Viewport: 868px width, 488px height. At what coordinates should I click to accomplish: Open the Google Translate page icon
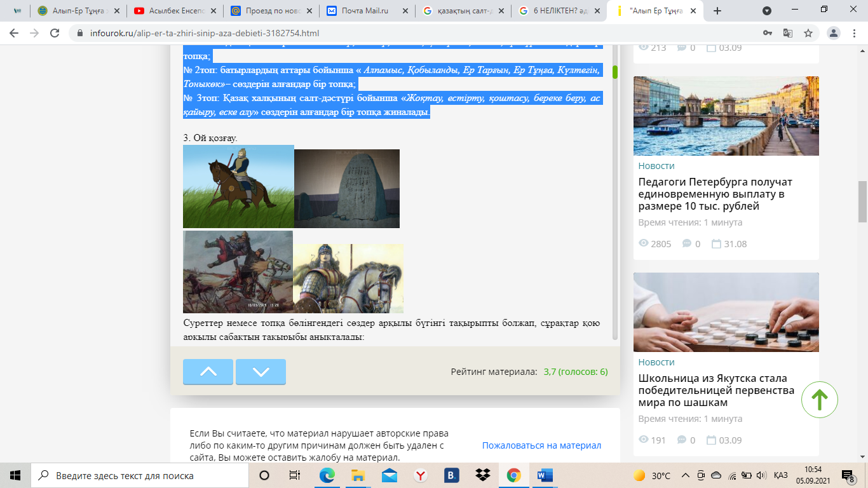[788, 33]
